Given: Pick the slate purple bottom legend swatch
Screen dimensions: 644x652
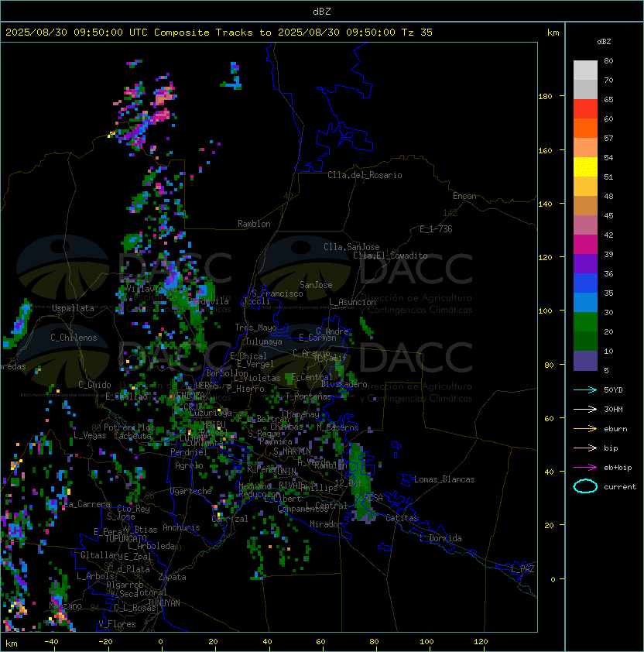Looking at the screenshot, I should 585,361.
